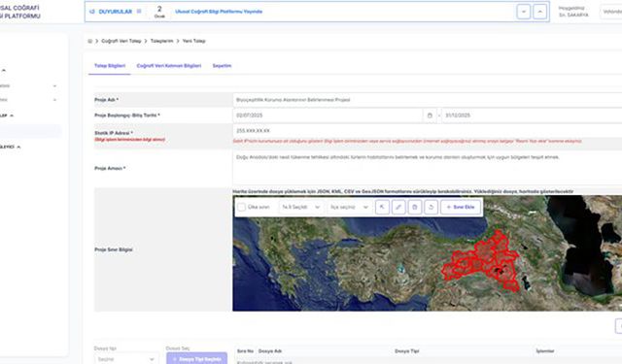Click the Proje Sınır Bilgisi label
Screen dimensions: 622x364
click(114, 249)
